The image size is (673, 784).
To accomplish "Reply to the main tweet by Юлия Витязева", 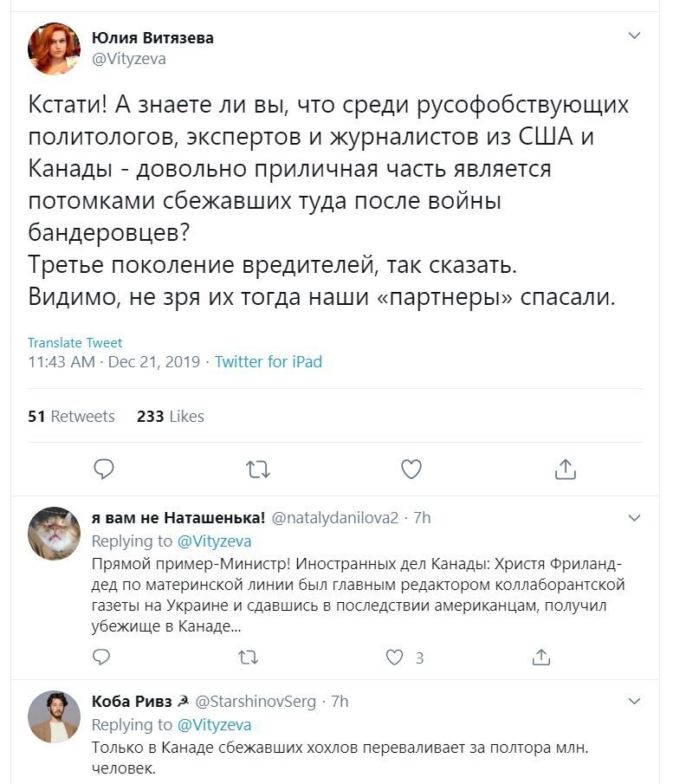I will click(x=104, y=469).
